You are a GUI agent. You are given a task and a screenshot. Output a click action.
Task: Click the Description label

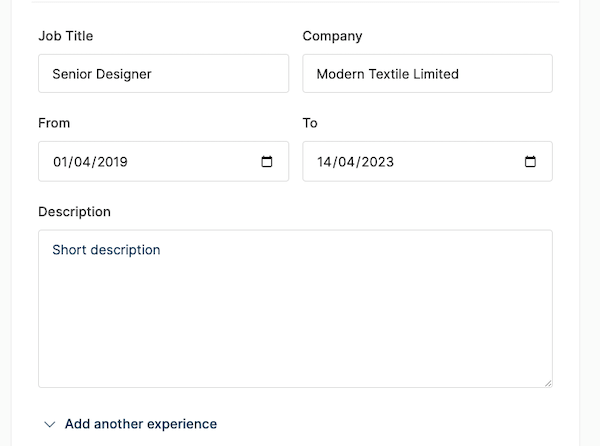[74, 212]
